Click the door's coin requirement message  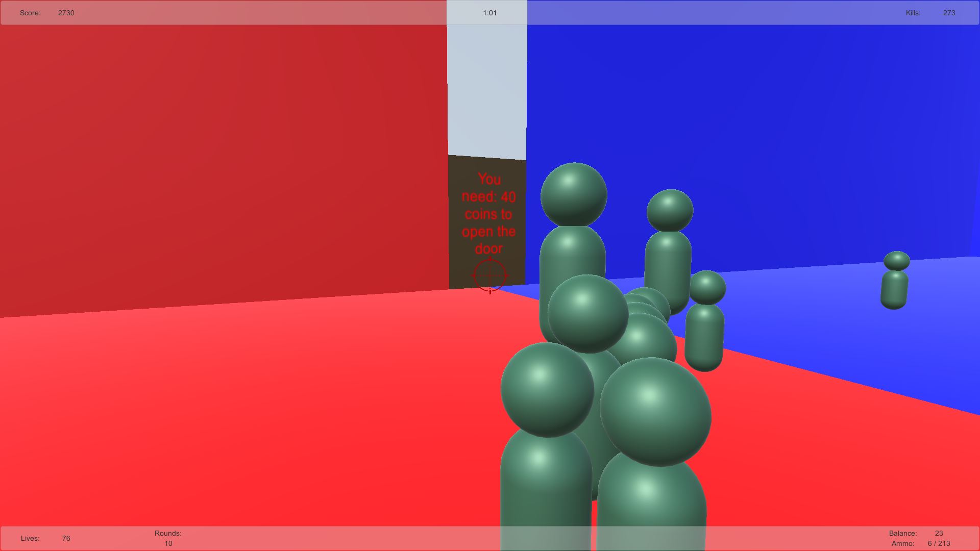click(488, 214)
